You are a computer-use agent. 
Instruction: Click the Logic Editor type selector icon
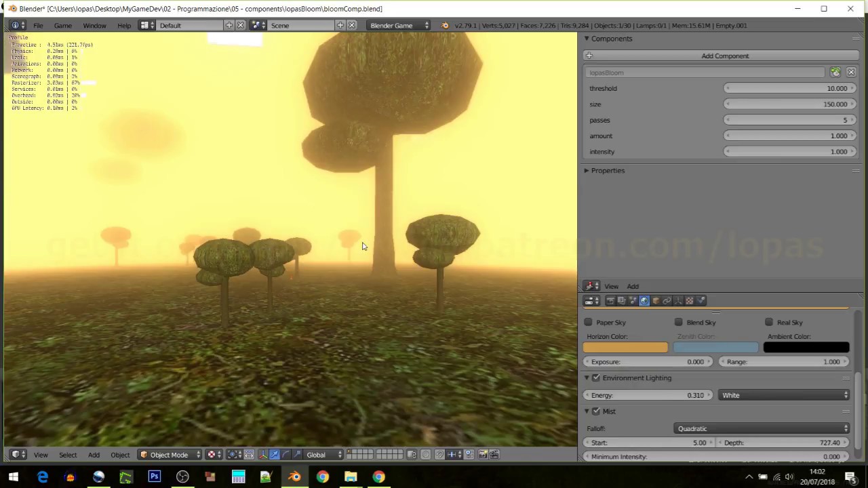pyautogui.click(x=592, y=286)
